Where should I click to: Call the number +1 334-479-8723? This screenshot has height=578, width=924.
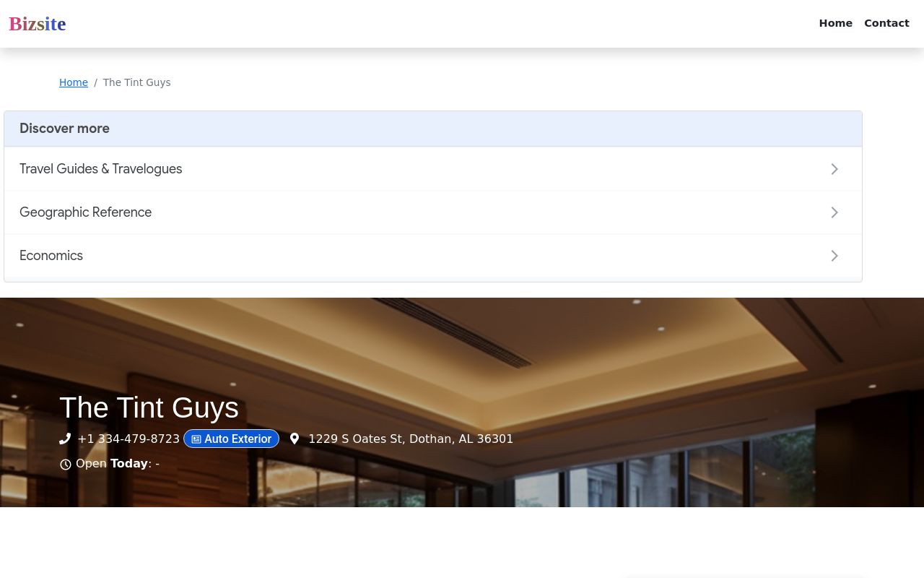coord(128,439)
